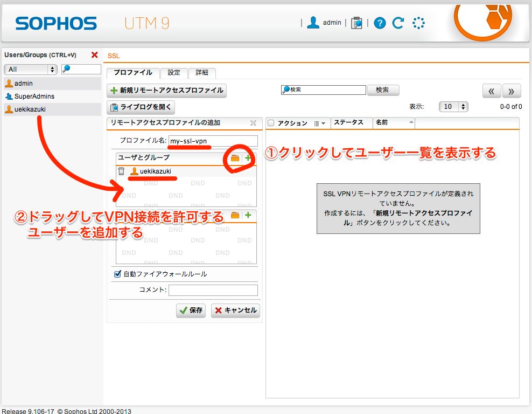Screen dimensions: 532x414
Task: Open the All type filter dropdown
Action: [x=31, y=70]
